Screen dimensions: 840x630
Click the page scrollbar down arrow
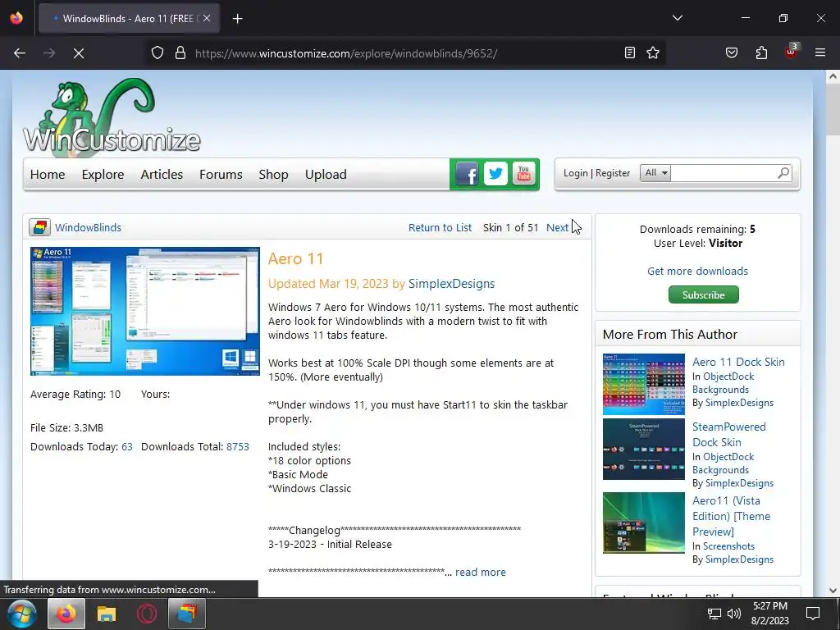[833, 591]
